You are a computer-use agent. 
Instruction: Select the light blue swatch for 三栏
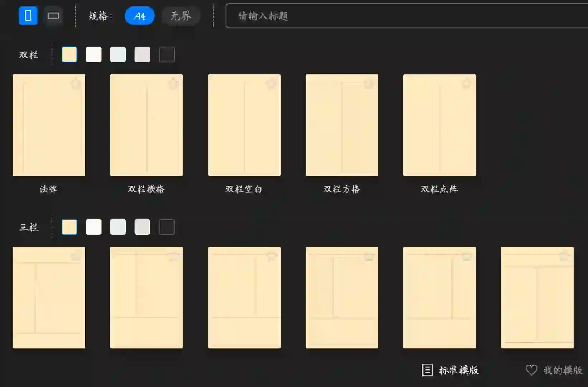118,227
